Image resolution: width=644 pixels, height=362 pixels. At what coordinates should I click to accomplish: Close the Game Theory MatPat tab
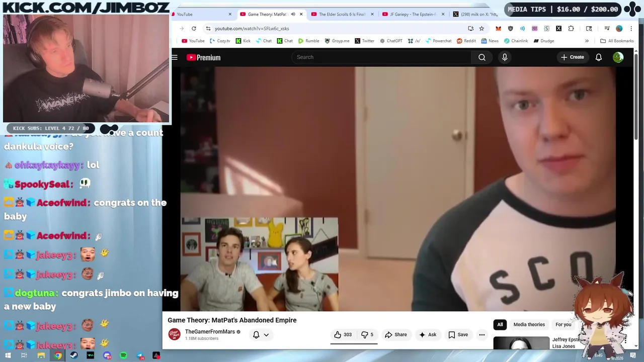[301, 14]
